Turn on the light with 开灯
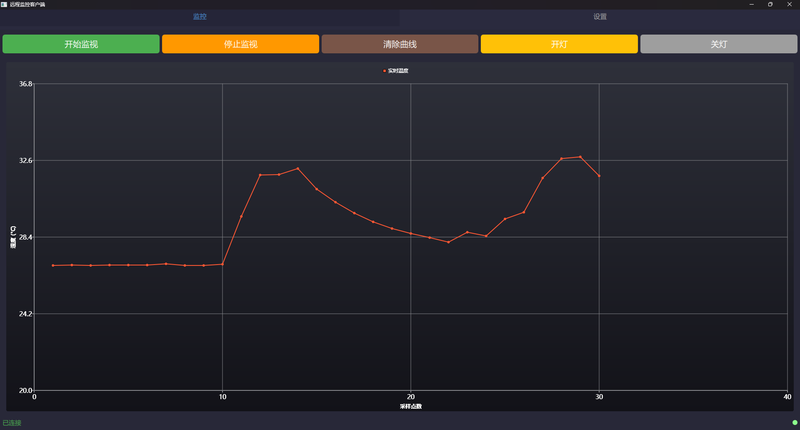Screen dimensions: 800x430 coord(559,44)
